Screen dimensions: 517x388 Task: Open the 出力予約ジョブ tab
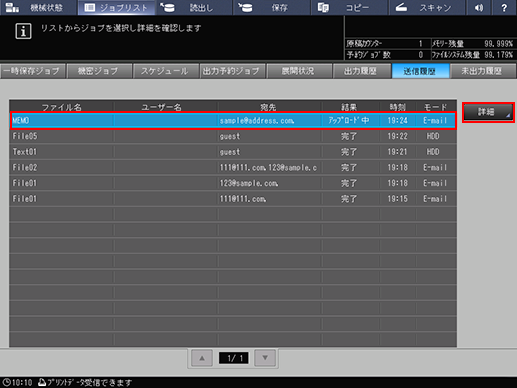232,71
